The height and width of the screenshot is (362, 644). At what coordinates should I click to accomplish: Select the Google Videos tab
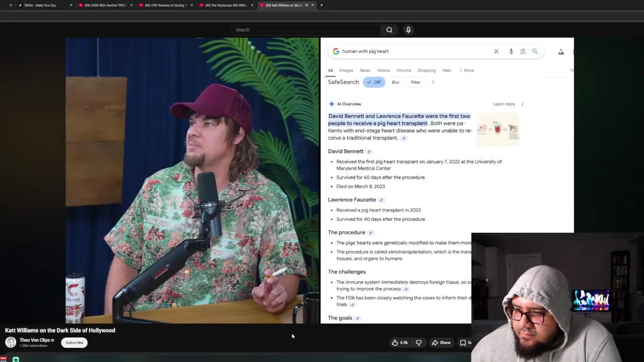pyautogui.click(x=383, y=70)
